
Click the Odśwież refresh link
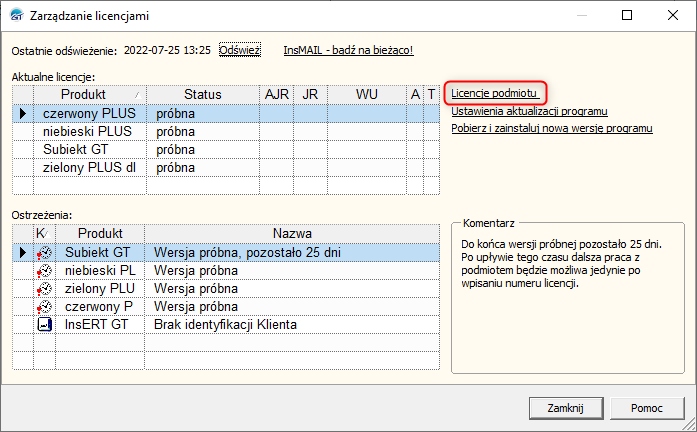pyautogui.click(x=240, y=50)
